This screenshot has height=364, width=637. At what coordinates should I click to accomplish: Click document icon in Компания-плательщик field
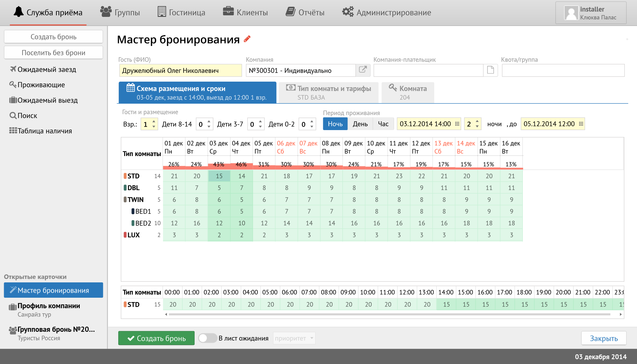(x=490, y=70)
